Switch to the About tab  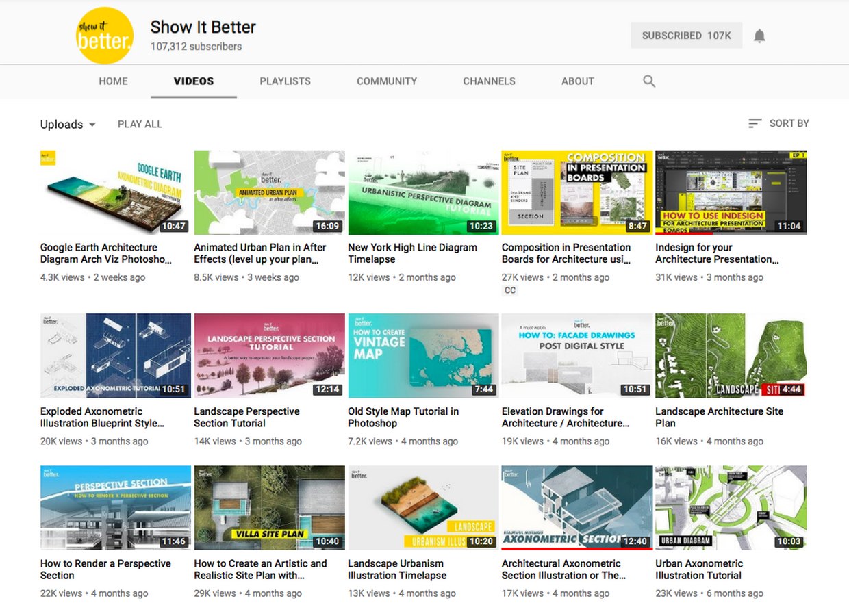coord(578,81)
